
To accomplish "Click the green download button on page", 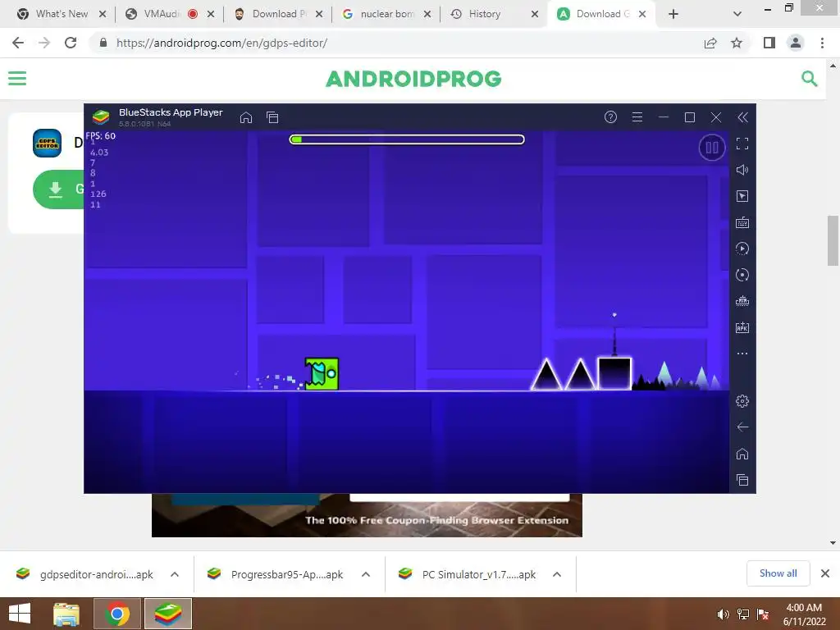I will 59,189.
